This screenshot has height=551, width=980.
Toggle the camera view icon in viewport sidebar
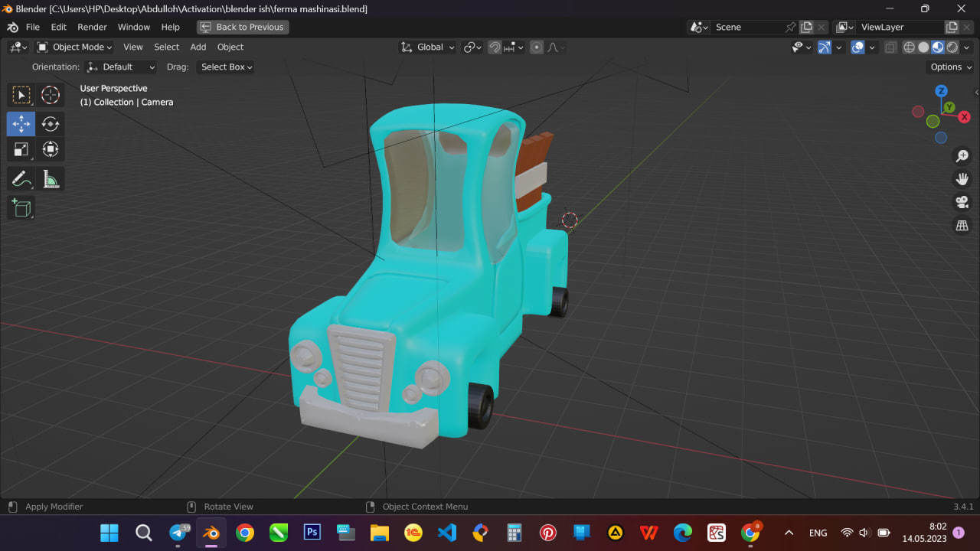click(x=962, y=202)
